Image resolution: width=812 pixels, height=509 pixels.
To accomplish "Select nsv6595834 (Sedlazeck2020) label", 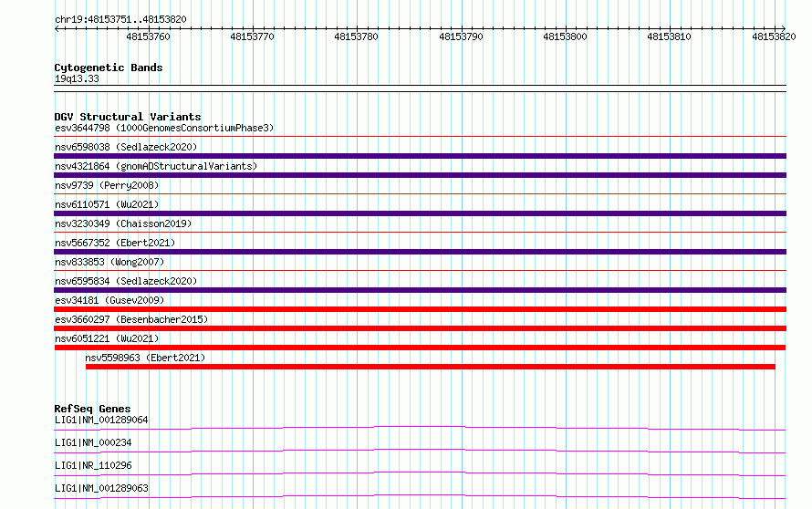I will click(x=126, y=281).
